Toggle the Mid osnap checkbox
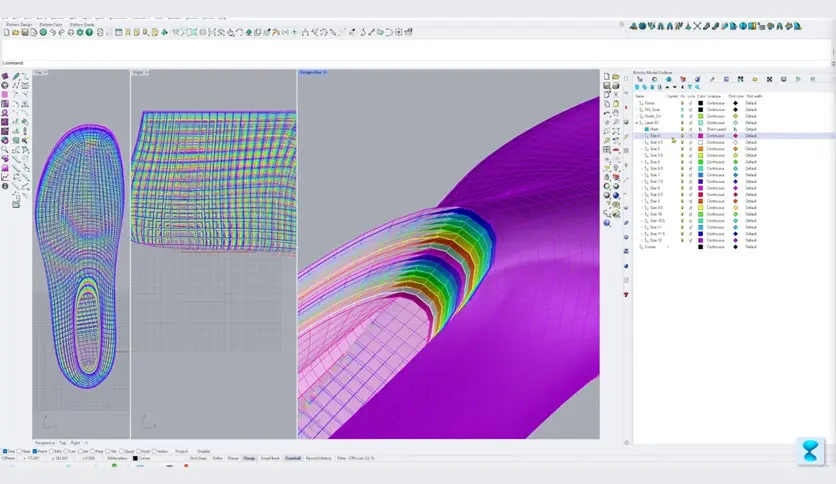The width and height of the screenshot is (836, 484). tap(52, 451)
